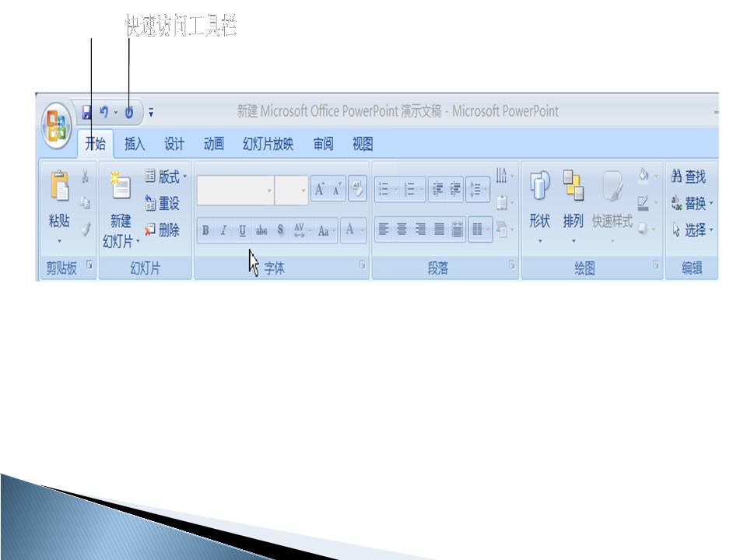Screen dimensions: 747x560
Task: Click the 新建幻灯片 icon
Action: coord(120,186)
